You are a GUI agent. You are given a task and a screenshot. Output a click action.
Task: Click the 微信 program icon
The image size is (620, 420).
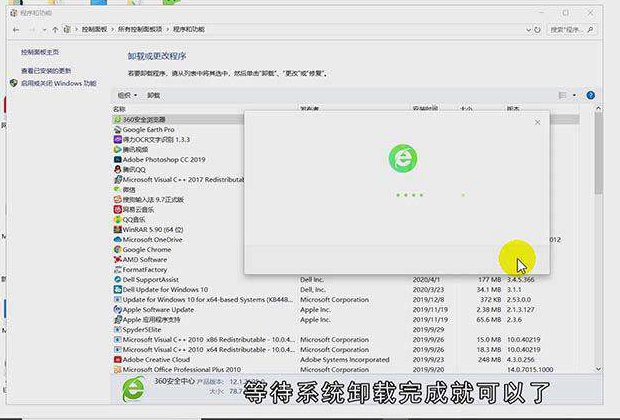point(117,189)
